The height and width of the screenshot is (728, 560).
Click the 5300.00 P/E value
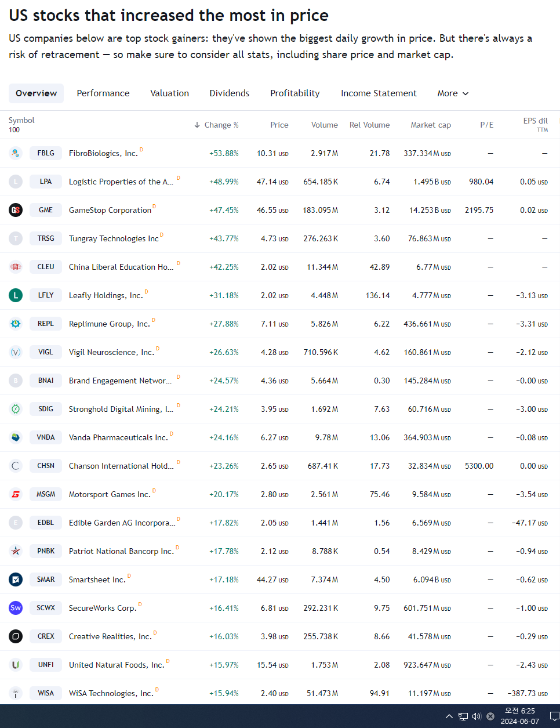[479, 466]
